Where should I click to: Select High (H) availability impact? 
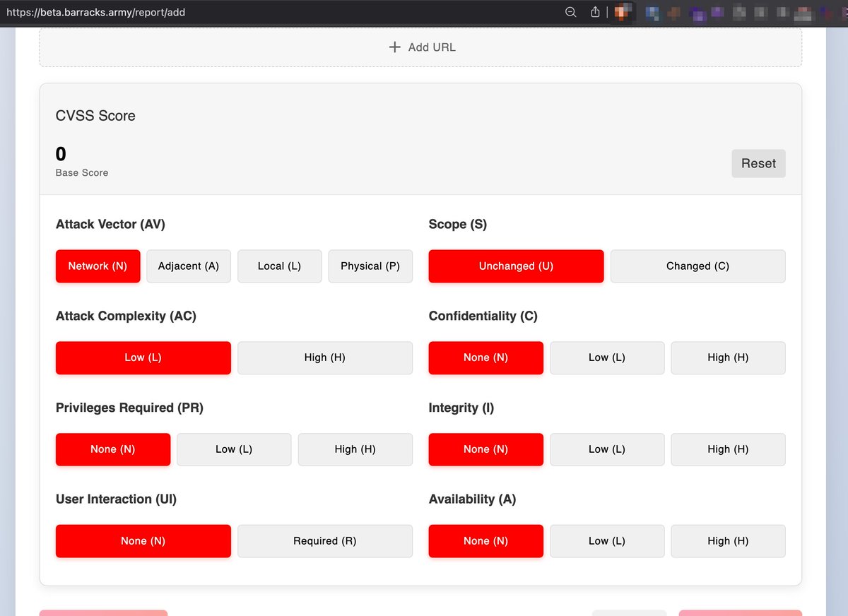click(728, 540)
